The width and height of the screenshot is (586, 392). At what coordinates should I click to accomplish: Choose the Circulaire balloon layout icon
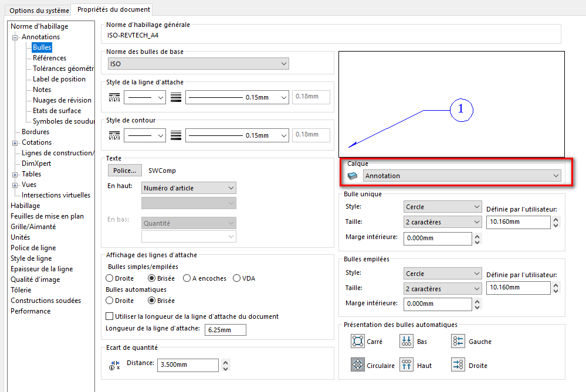(358, 365)
